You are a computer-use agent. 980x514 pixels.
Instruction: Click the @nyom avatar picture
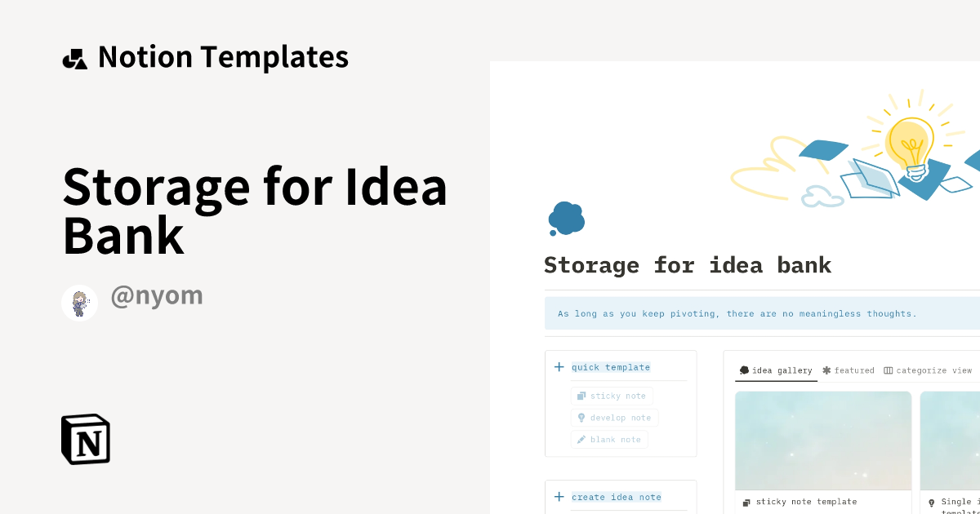[x=79, y=302]
